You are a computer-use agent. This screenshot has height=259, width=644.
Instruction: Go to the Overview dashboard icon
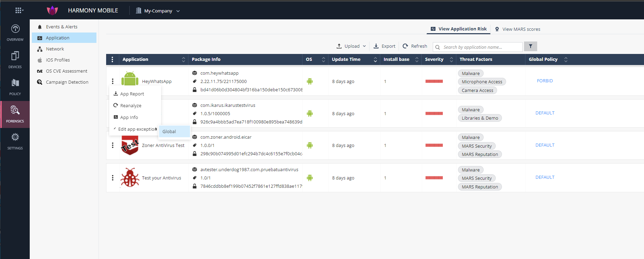pos(15,33)
